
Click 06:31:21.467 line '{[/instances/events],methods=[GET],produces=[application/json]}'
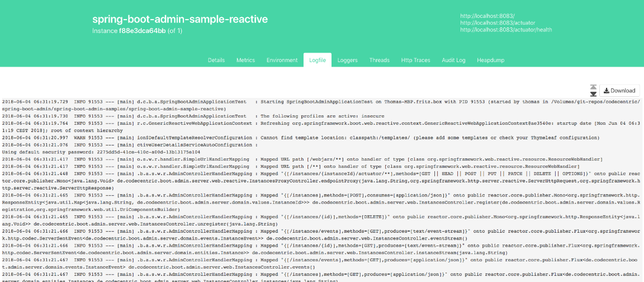point(321,263)
